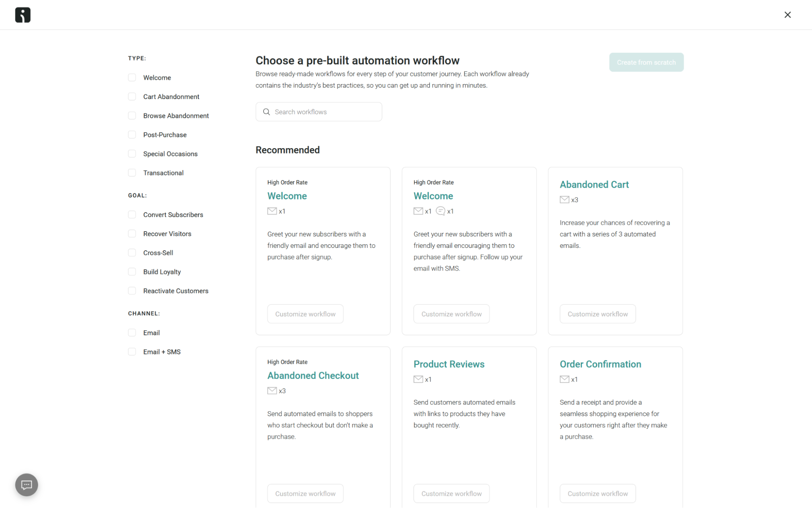Customize the Product Reviews workflow
This screenshot has width=812, height=508.
tap(451, 493)
